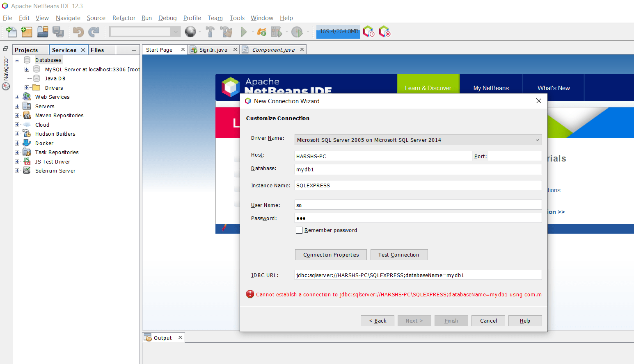Click the Task Repositories icon
This screenshot has height=364, width=634.
click(x=27, y=152)
